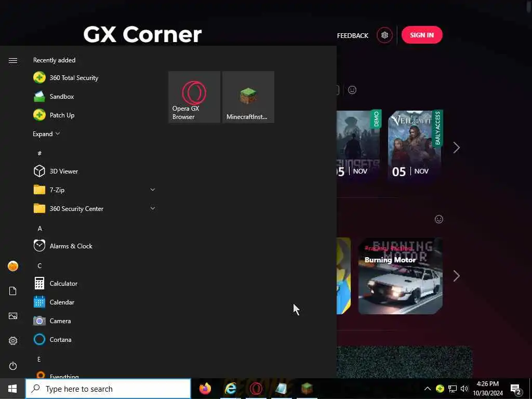Viewport: 532px width, 399px height.
Task: Open the network tray icon
Action: (x=453, y=389)
